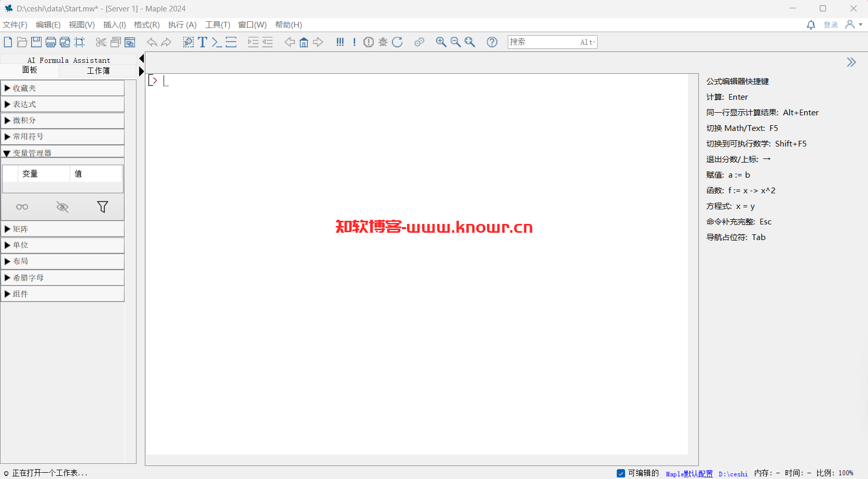Screen dimensions: 868x479
Task: Click the copy icon in toolbar
Action: coord(116,42)
